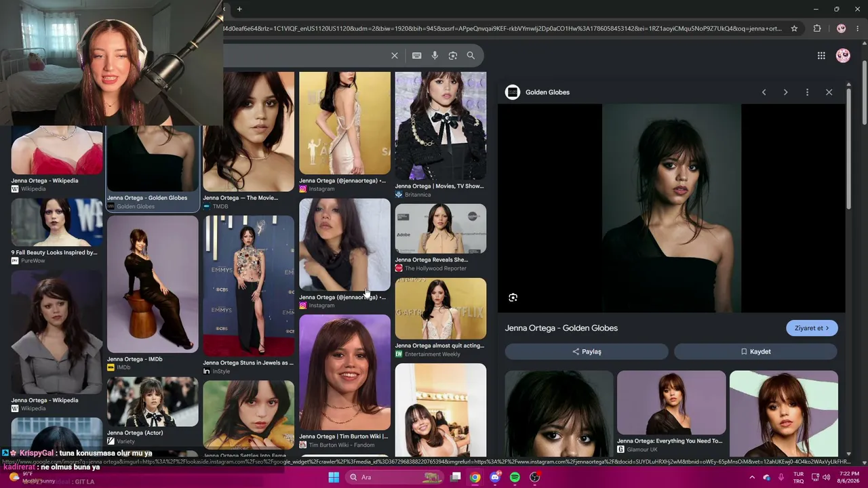Open the volume control in system tray
868x488 pixels.
tap(827, 477)
